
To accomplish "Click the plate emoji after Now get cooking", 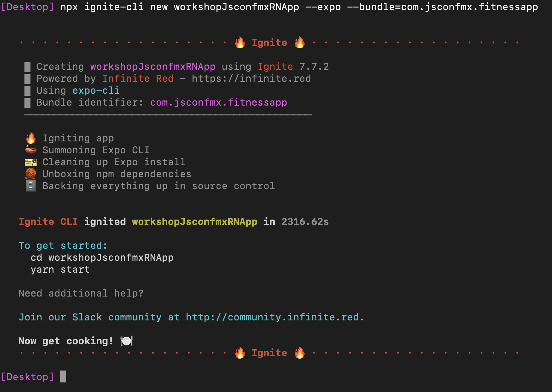I will 127,341.
